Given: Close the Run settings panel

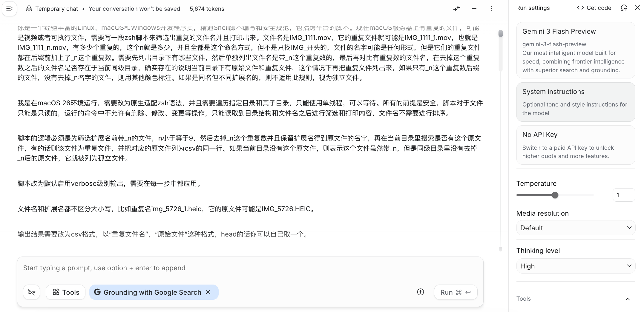Looking at the screenshot, I should click(x=637, y=8).
